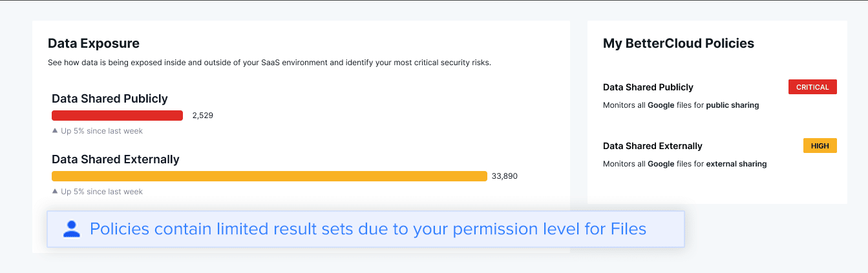Click the up arrow beside Data Shared Externally trend
Screen dimensions: 868x273
pos(55,192)
